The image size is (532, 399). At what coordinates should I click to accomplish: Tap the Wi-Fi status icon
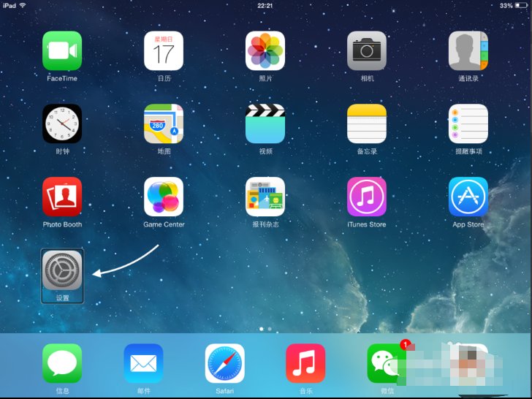(x=23, y=5)
